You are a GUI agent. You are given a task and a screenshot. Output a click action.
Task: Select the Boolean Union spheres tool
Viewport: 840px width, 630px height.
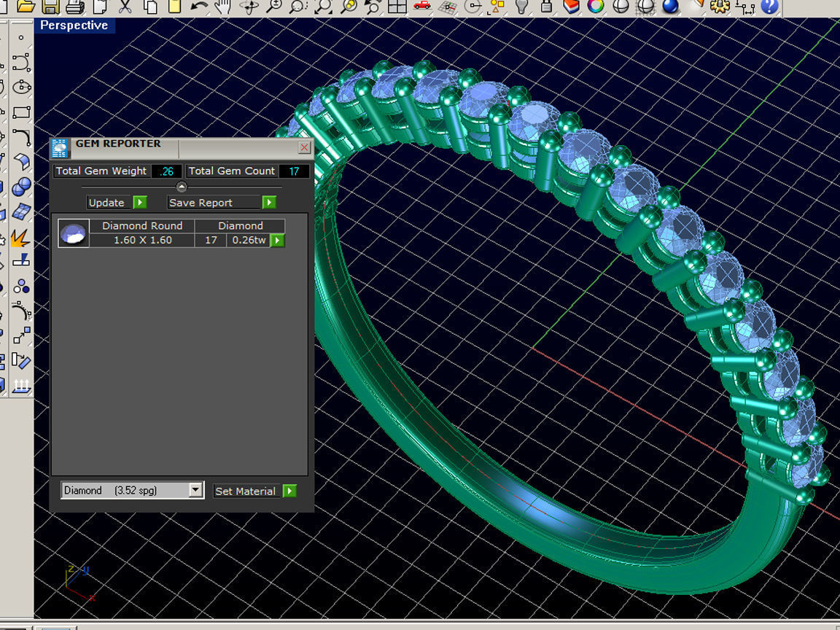pyautogui.click(x=21, y=187)
